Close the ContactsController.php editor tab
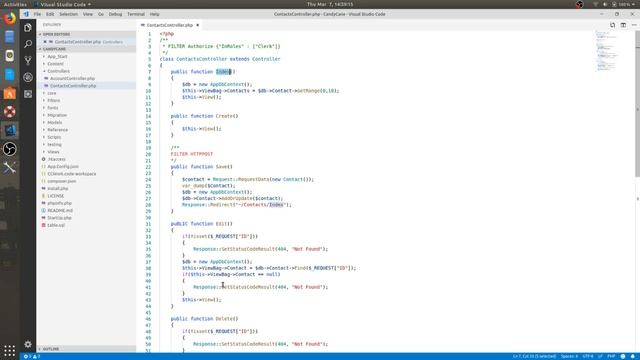This screenshot has width=640, height=360. tap(198, 25)
